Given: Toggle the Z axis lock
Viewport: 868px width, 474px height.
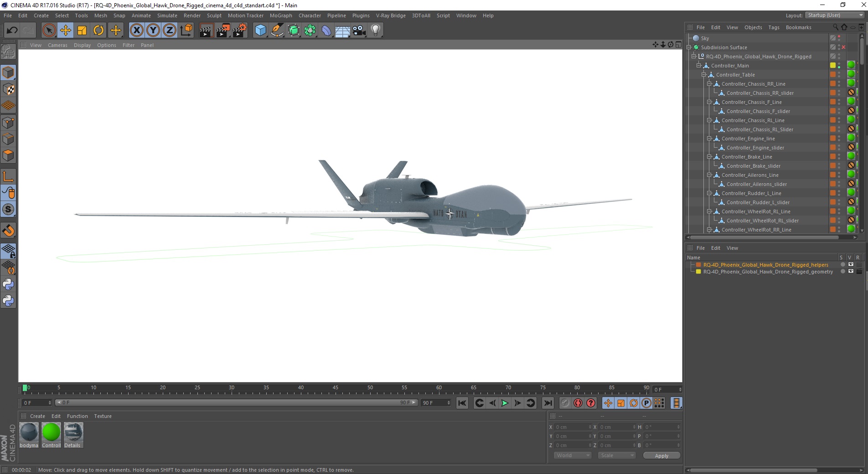Looking at the screenshot, I should tap(170, 31).
